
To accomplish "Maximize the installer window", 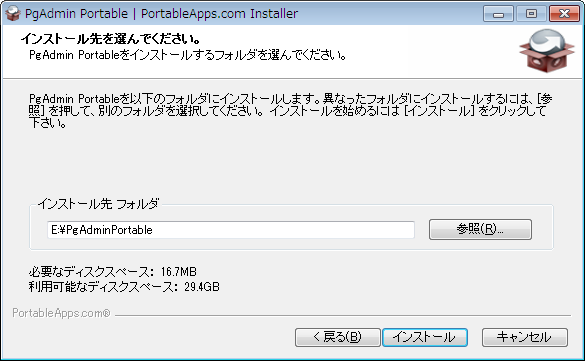I will tap(532, 14).
